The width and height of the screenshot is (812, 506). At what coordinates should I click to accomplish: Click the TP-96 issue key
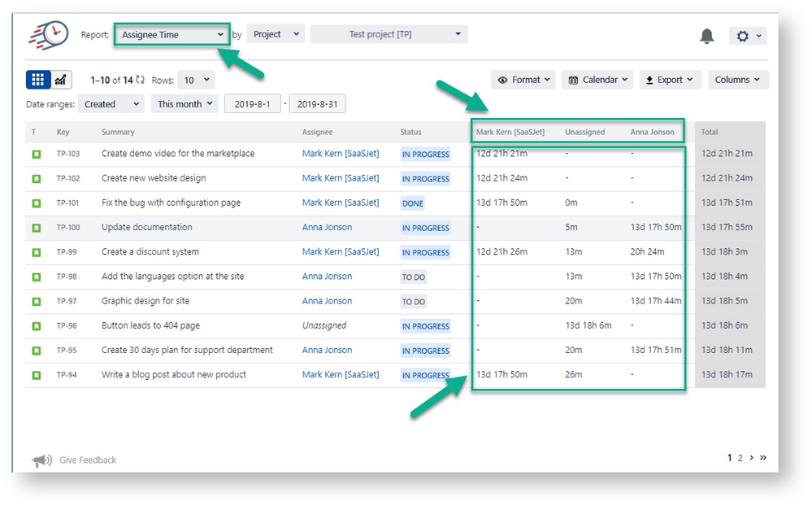point(67,326)
